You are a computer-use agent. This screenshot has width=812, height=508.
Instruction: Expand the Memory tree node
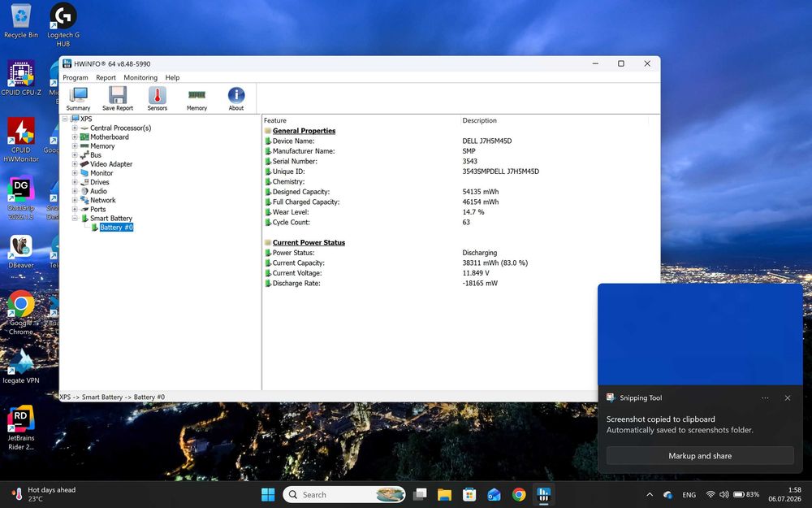pos(75,146)
